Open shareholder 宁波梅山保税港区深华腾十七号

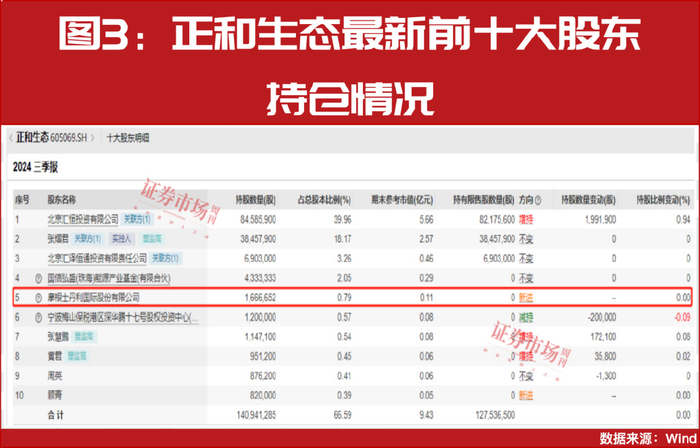pyautogui.click(x=123, y=318)
